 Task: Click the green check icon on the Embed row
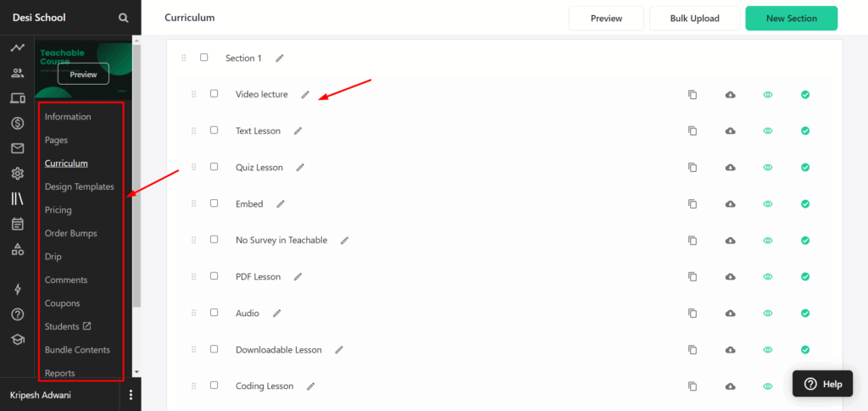point(804,204)
